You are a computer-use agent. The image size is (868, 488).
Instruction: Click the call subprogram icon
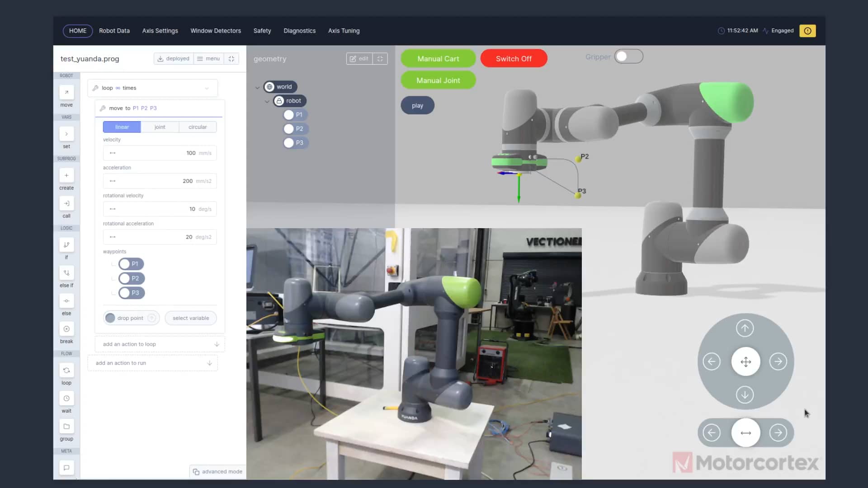66,203
